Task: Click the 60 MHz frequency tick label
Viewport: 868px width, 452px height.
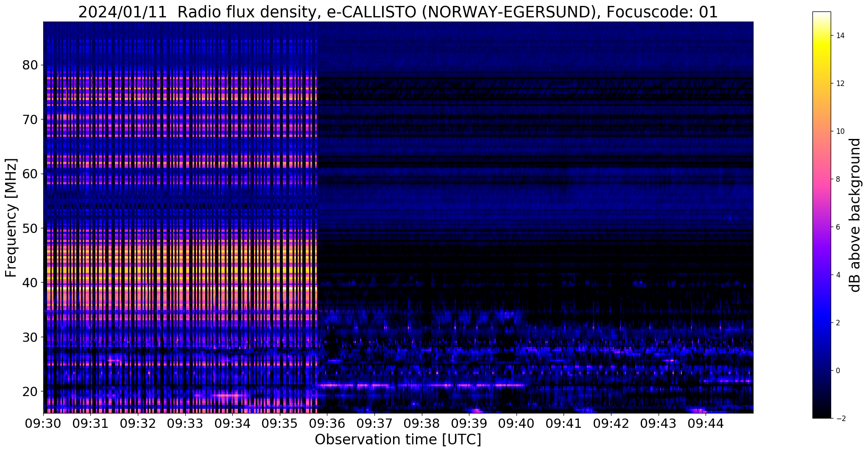Action: [x=30, y=174]
